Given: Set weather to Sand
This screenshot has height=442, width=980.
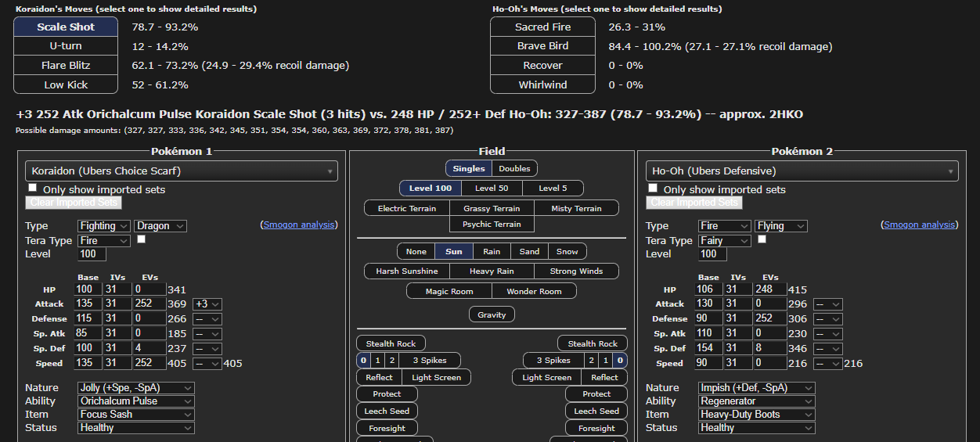Looking at the screenshot, I should click(x=529, y=251).
